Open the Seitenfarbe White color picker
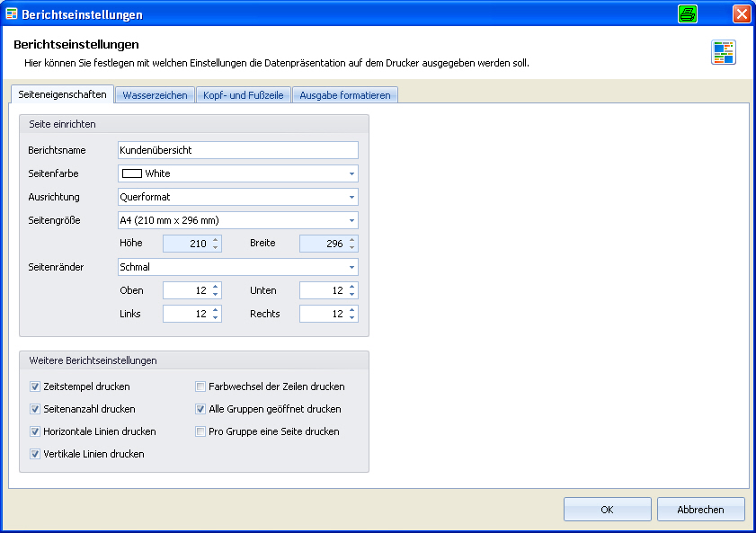The width and height of the screenshot is (756, 533). [238, 173]
